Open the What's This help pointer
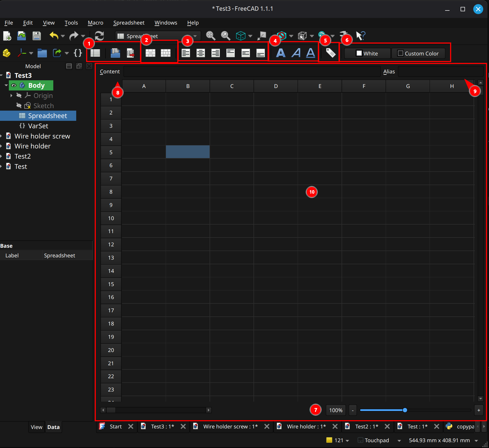 coord(361,36)
